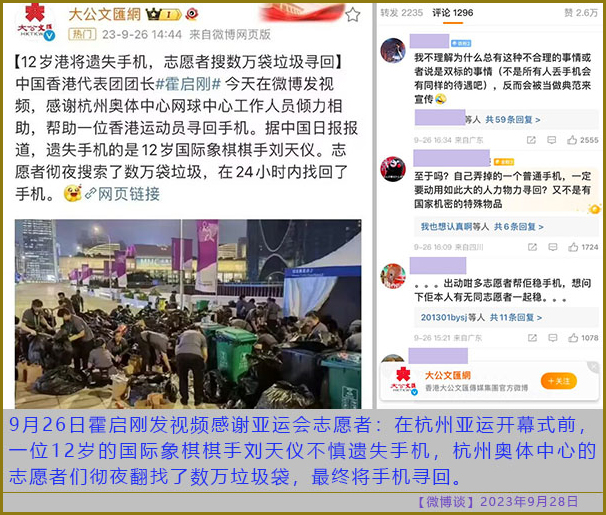Click the star favorite icon on the post
The height and width of the screenshot is (515, 606).
click(352, 15)
